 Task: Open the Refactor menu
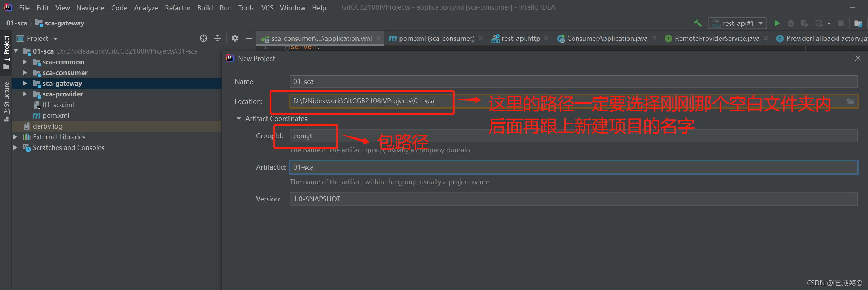pos(177,8)
